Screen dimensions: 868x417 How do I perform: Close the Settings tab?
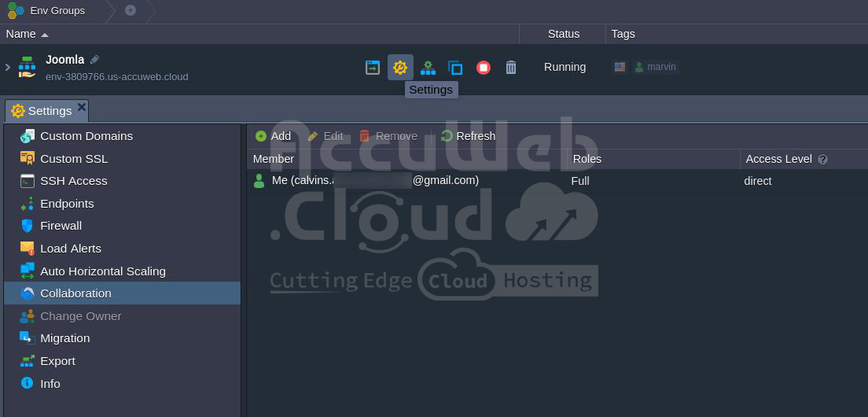pos(81,107)
